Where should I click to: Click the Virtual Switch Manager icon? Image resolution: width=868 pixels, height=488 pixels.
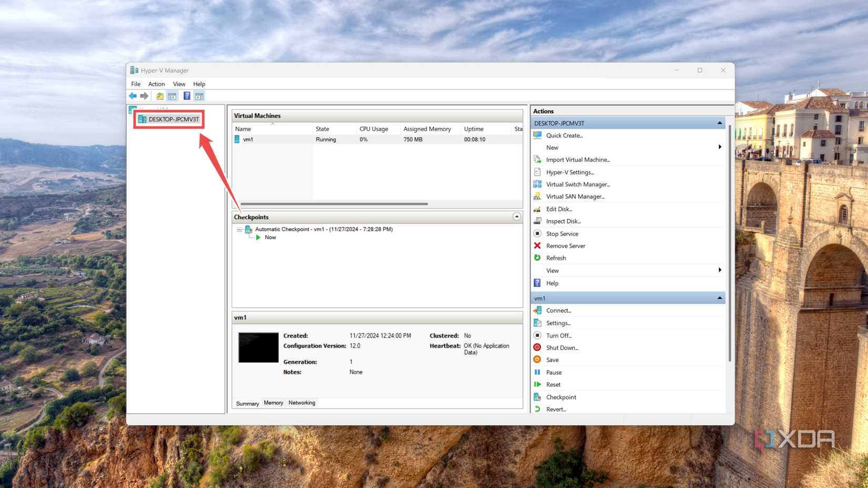click(x=537, y=184)
